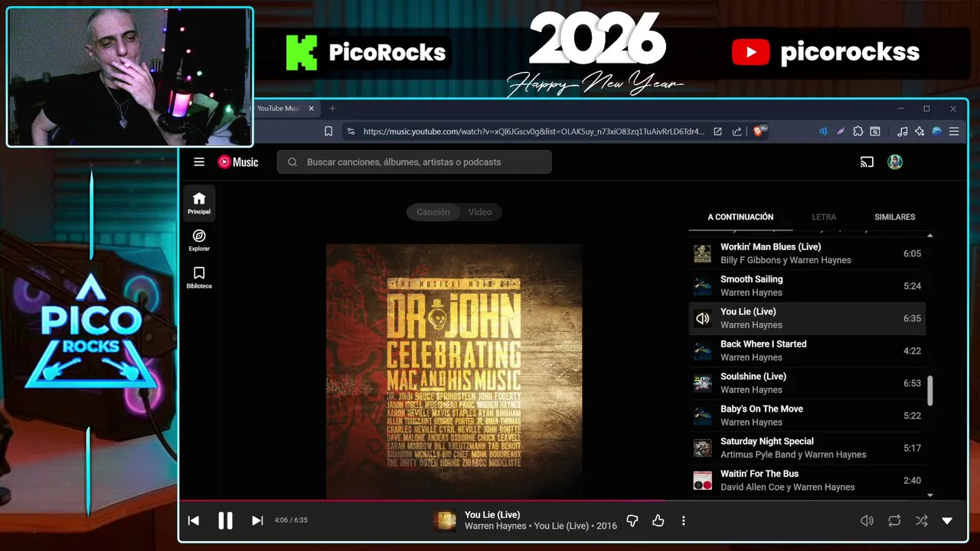
Task: Click the open-in-app icon in address bar
Action: [x=717, y=132]
